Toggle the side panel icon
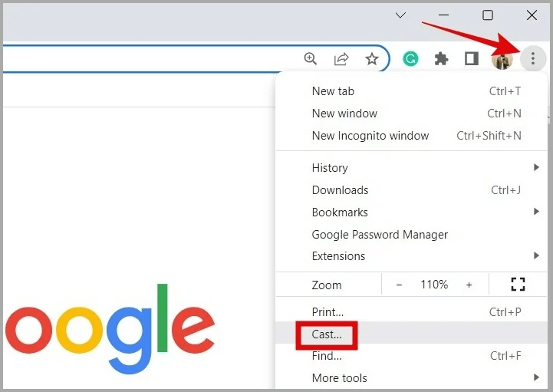Viewport: 553px width, 392px height. 472,58
